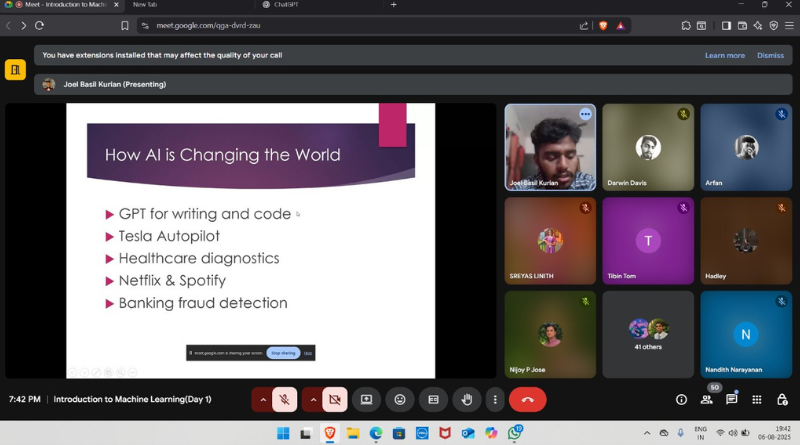Open Brave Rewards triangle icon
800x445 pixels.
(620, 26)
